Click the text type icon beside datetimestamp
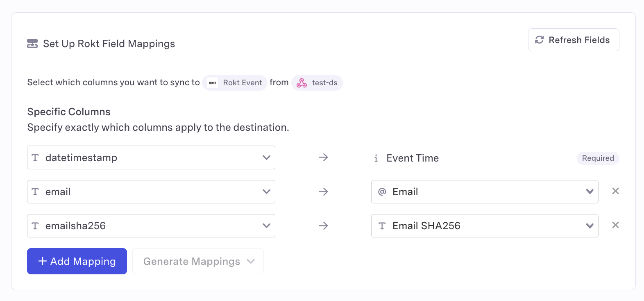The height and width of the screenshot is (301, 644). [x=35, y=157]
